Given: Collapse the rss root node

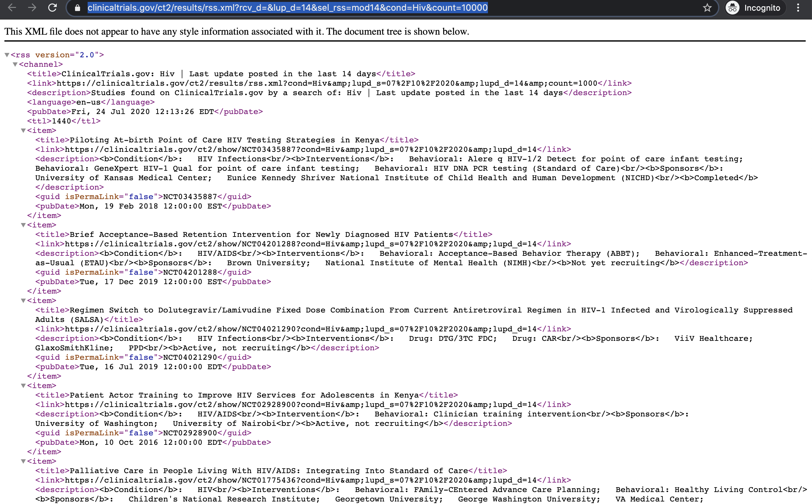Looking at the screenshot, I should coord(7,55).
